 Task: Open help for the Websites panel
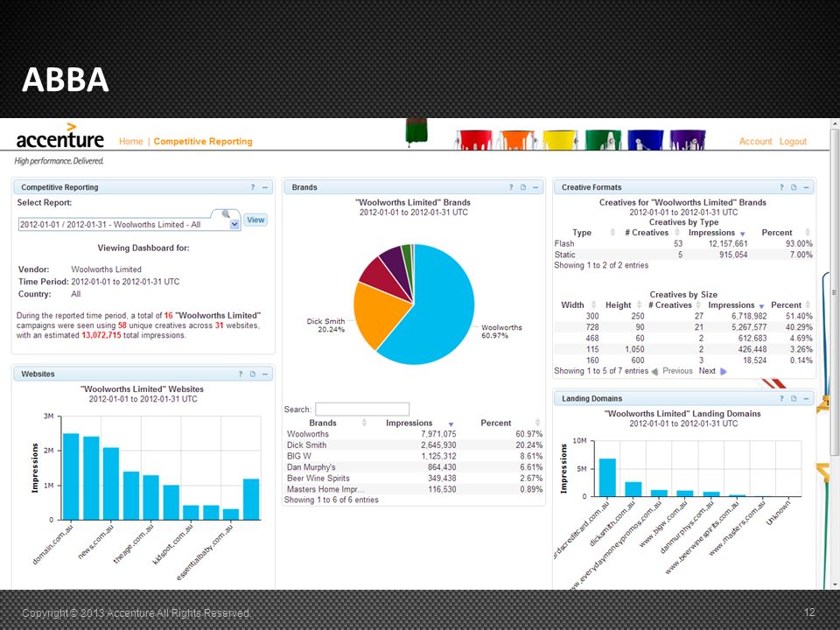(x=240, y=374)
